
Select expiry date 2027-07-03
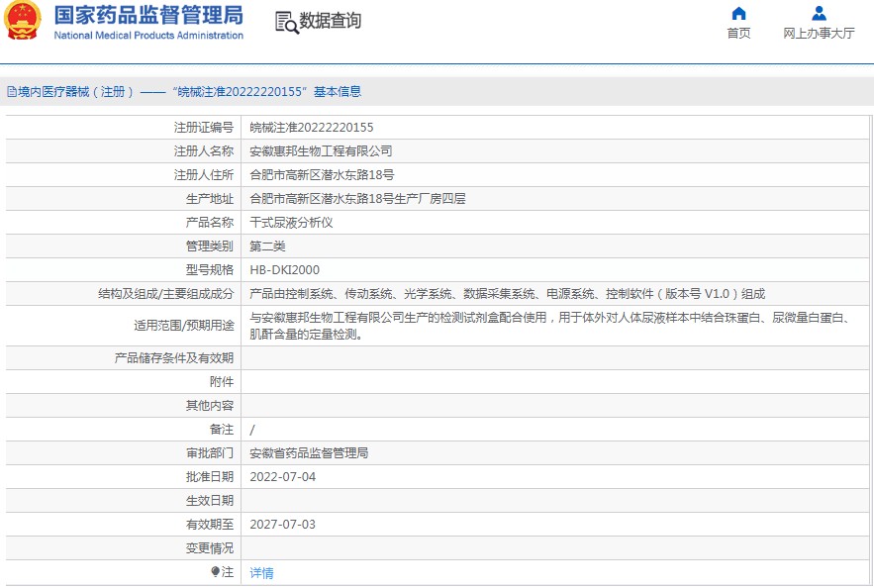point(283,524)
